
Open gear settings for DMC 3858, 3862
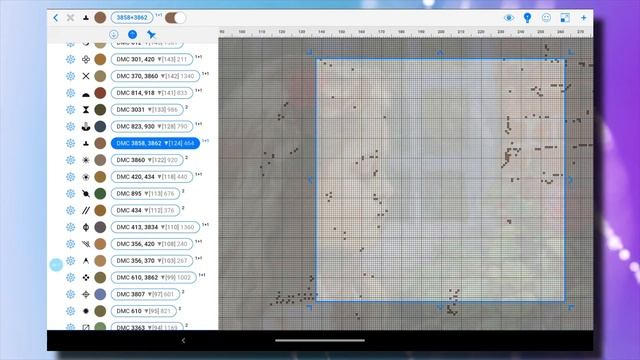click(71, 143)
